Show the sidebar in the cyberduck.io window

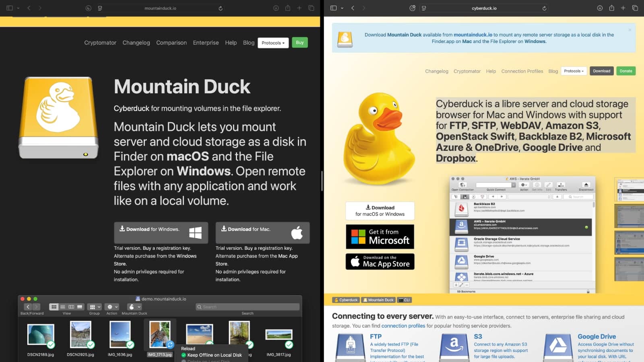333,8
